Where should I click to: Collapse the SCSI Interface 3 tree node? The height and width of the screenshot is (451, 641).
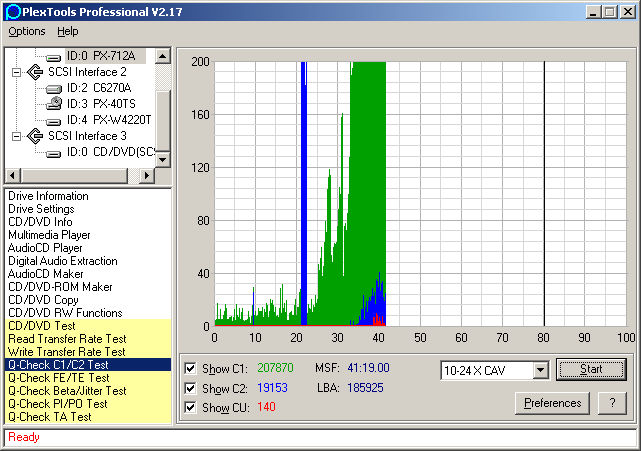16,136
